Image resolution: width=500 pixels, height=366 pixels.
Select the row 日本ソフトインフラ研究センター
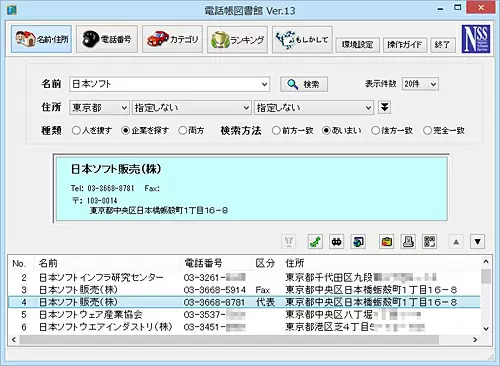[244, 277]
